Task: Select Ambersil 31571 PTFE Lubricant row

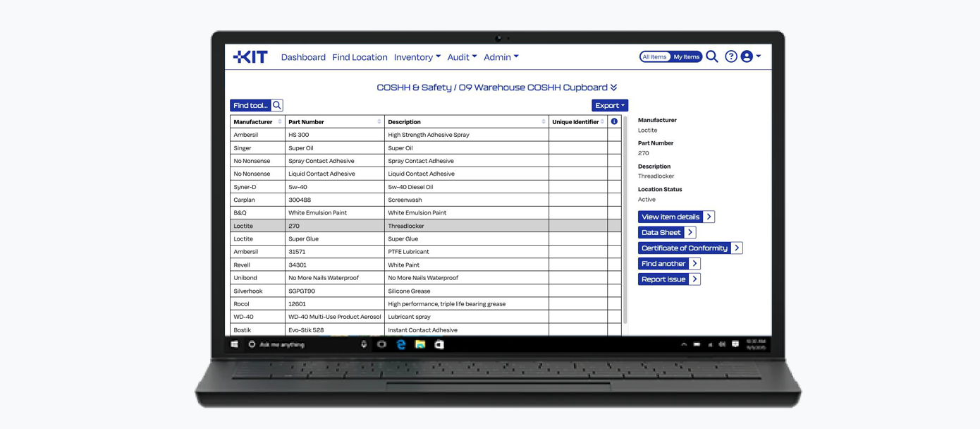Action: (x=426, y=251)
